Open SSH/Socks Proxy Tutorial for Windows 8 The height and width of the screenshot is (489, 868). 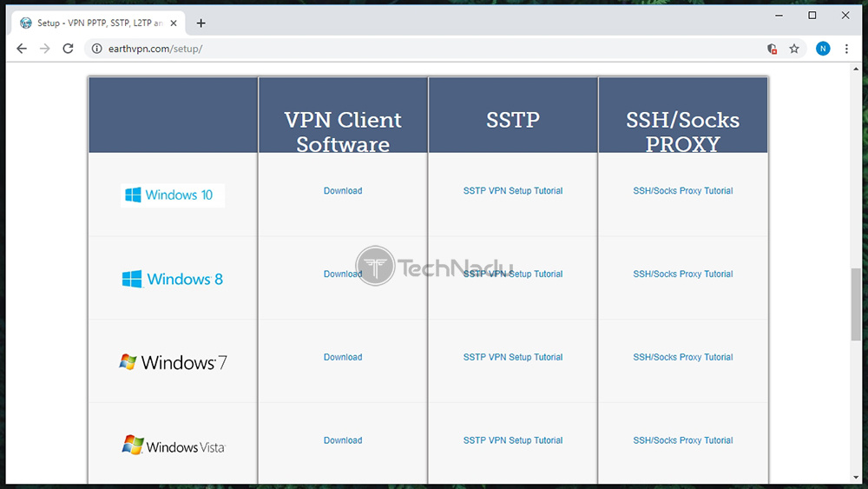coord(682,274)
